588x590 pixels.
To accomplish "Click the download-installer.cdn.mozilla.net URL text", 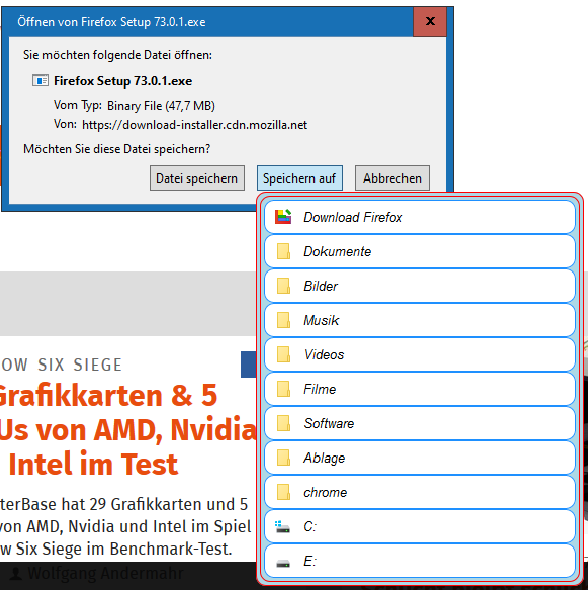I will [194, 125].
